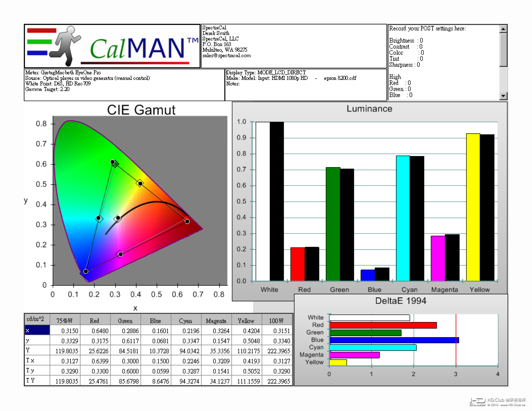Click the blue DeltaE 1994 bar
Screen dimensions: 532x411
(x=394, y=340)
